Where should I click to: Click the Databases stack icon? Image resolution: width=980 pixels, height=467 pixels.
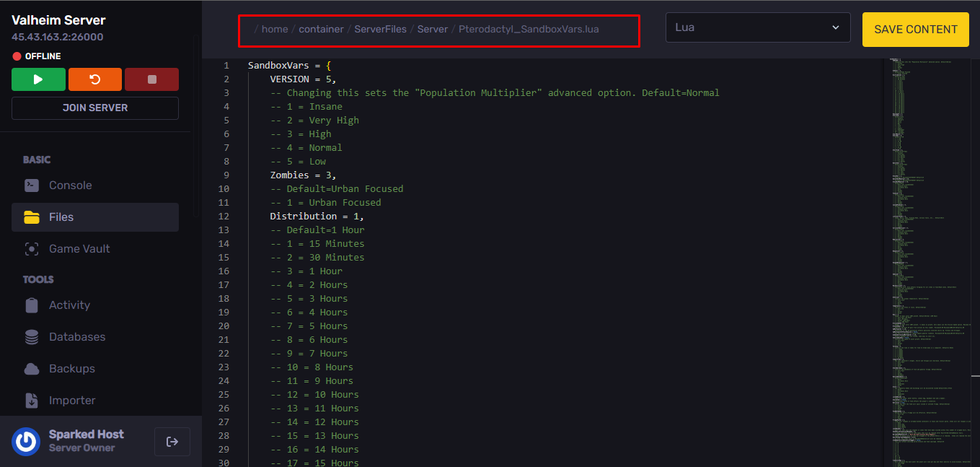pyautogui.click(x=32, y=337)
